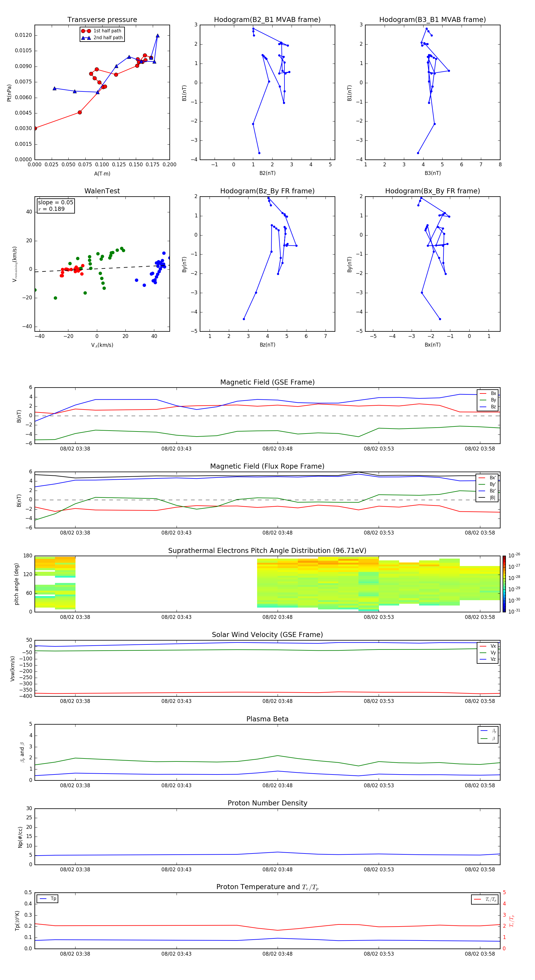Click the 'A(T·m)' x-axis label

point(102,173)
